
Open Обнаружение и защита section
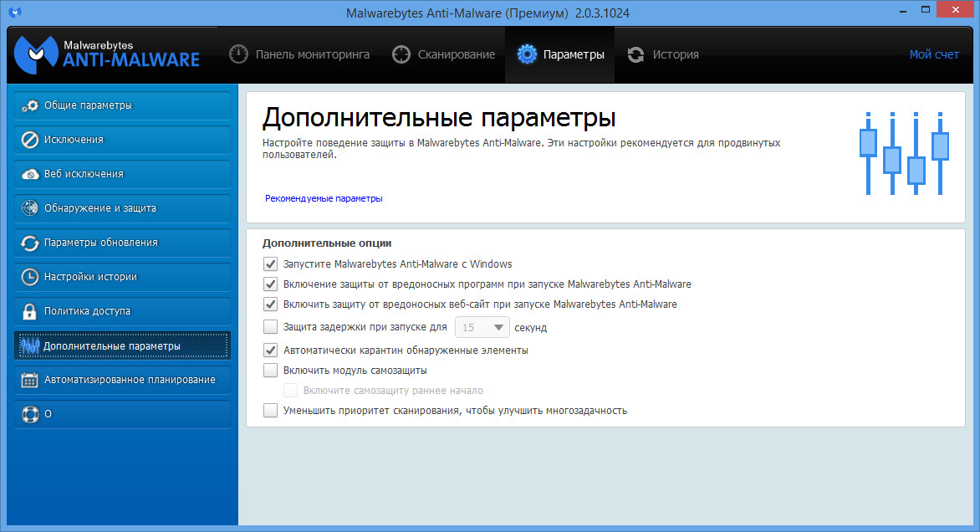click(122, 208)
